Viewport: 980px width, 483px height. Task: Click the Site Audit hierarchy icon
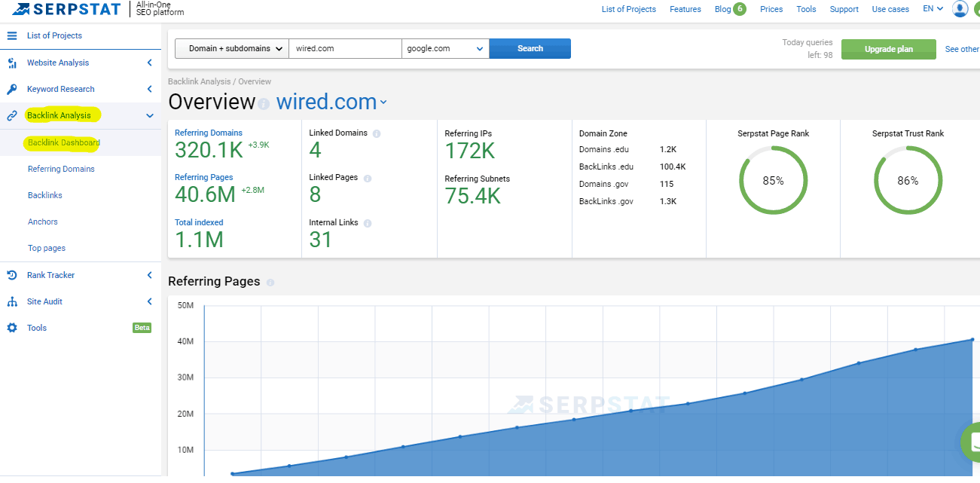click(x=12, y=301)
